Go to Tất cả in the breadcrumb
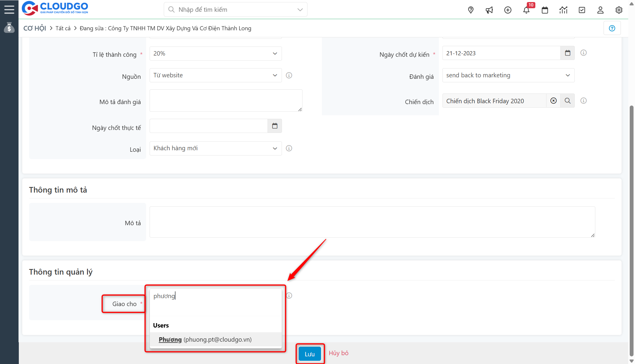This screenshot has width=635, height=364. pos(63,28)
